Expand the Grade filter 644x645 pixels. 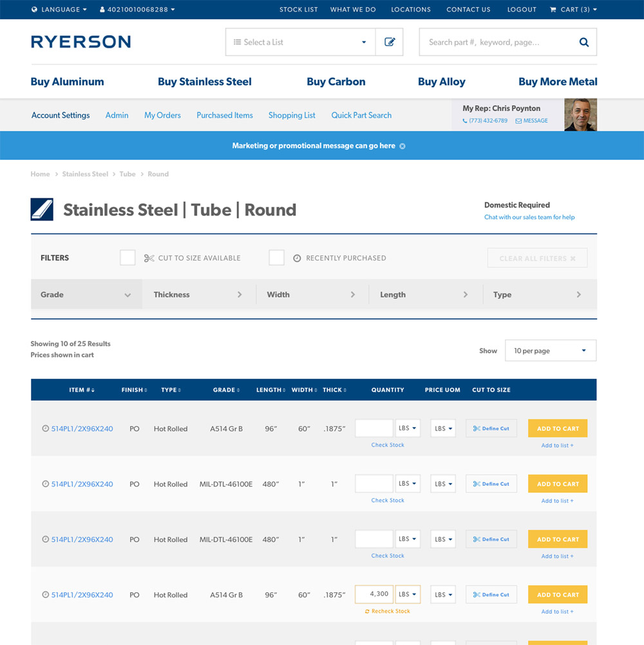pos(86,294)
